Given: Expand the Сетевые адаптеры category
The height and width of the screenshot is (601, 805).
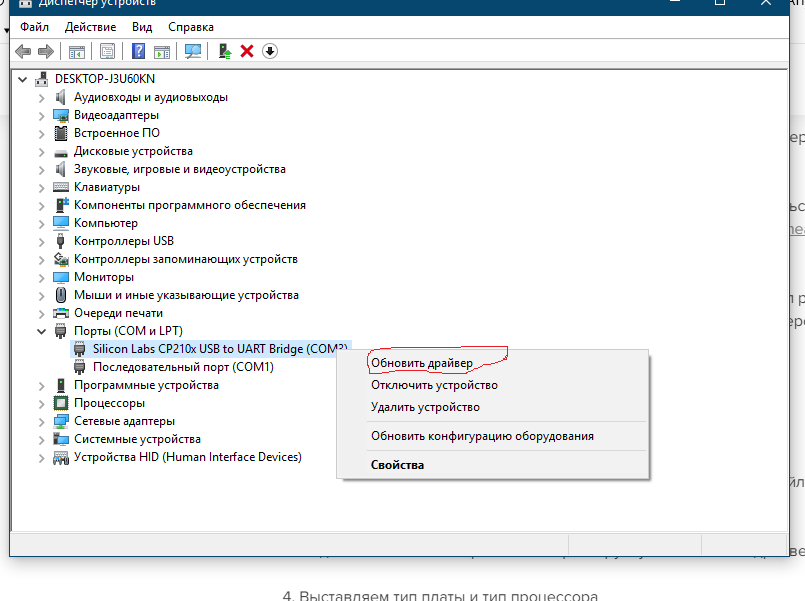Looking at the screenshot, I should [x=42, y=421].
